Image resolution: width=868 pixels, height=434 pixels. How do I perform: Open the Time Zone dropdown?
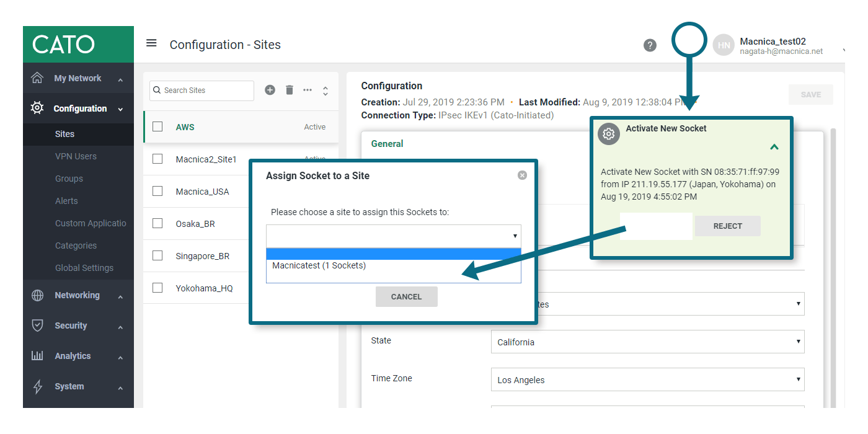pos(648,379)
